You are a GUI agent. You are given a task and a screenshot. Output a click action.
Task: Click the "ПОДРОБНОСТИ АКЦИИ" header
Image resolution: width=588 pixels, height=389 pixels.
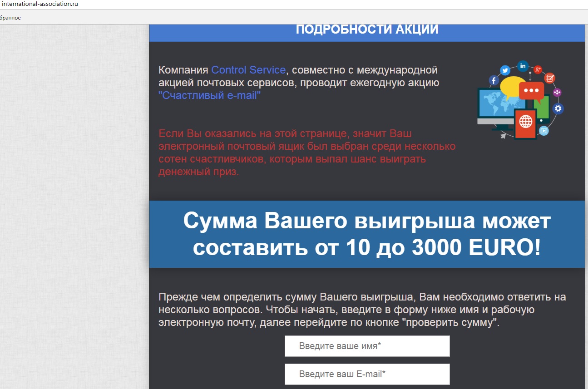coord(367,30)
